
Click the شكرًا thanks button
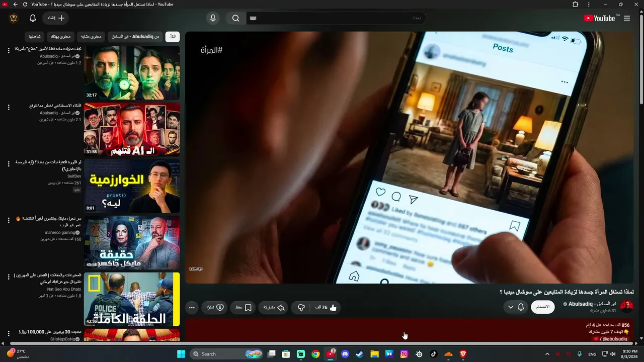[215, 308]
